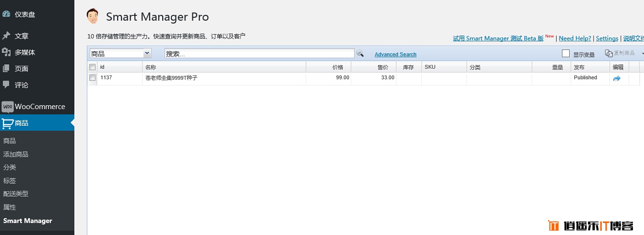Open the Smart Manager submenu entry
Viewport: 644px width, 235px height.
[x=27, y=221]
